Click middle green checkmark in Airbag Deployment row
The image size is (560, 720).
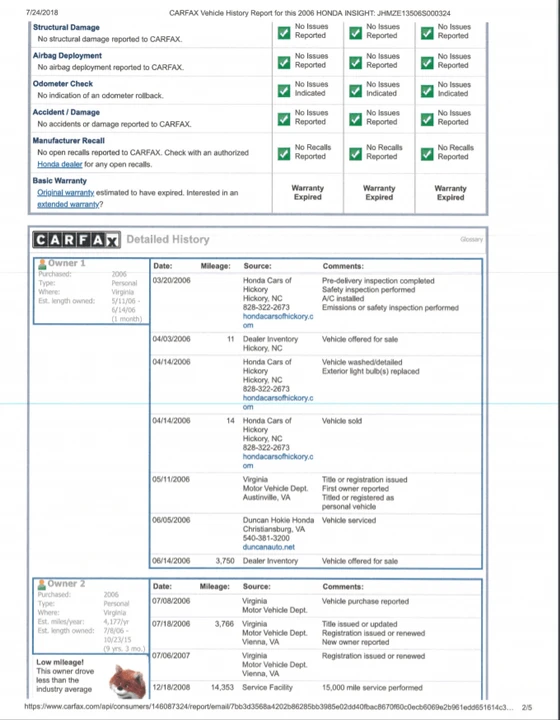(356, 62)
